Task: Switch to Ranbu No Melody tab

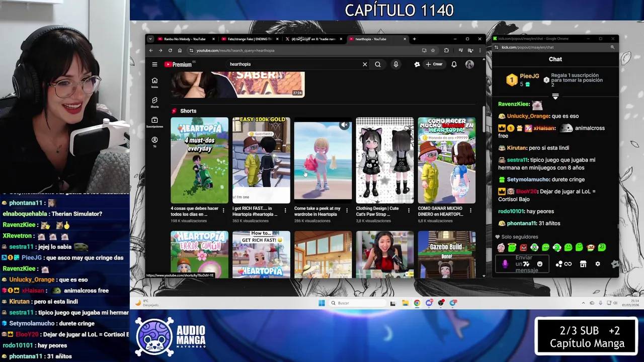Action: (184, 39)
